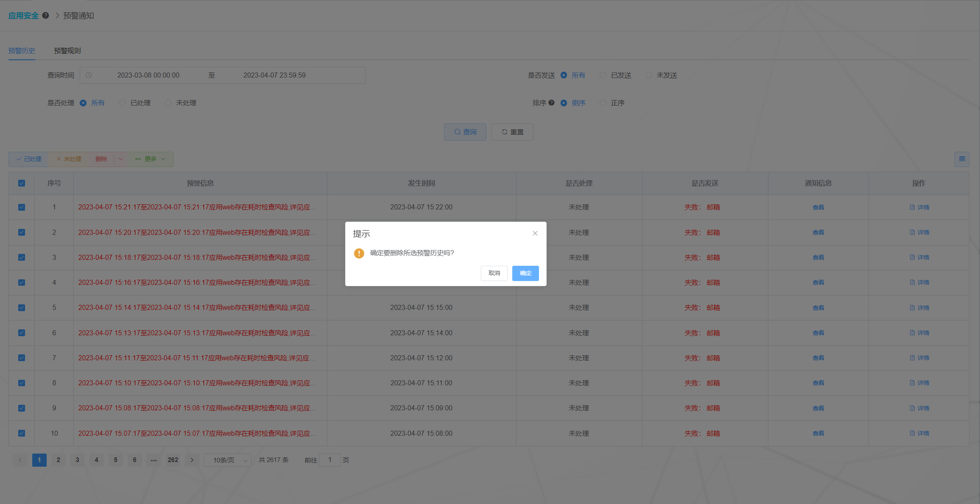The image size is (980, 504).
Task: Click 2023-04-07 15:08:00 in row 10
Action: pyautogui.click(x=422, y=433)
